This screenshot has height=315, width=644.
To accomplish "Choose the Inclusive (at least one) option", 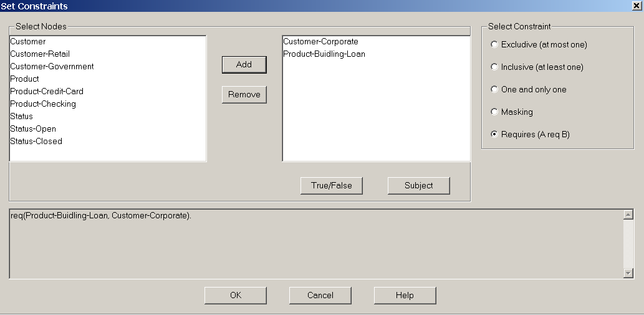I will [x=494, y=67].
